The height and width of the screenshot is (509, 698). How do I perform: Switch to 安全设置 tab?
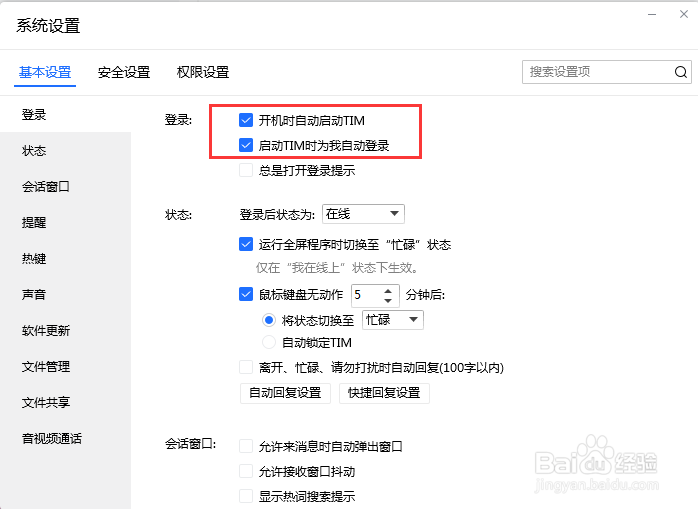coord(124,72)
